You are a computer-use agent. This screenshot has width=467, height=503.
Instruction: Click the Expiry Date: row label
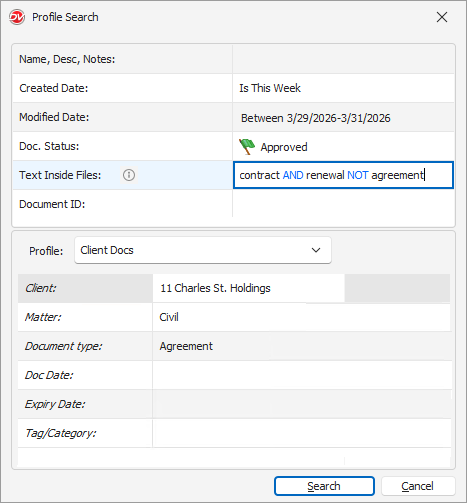point(55,404)
